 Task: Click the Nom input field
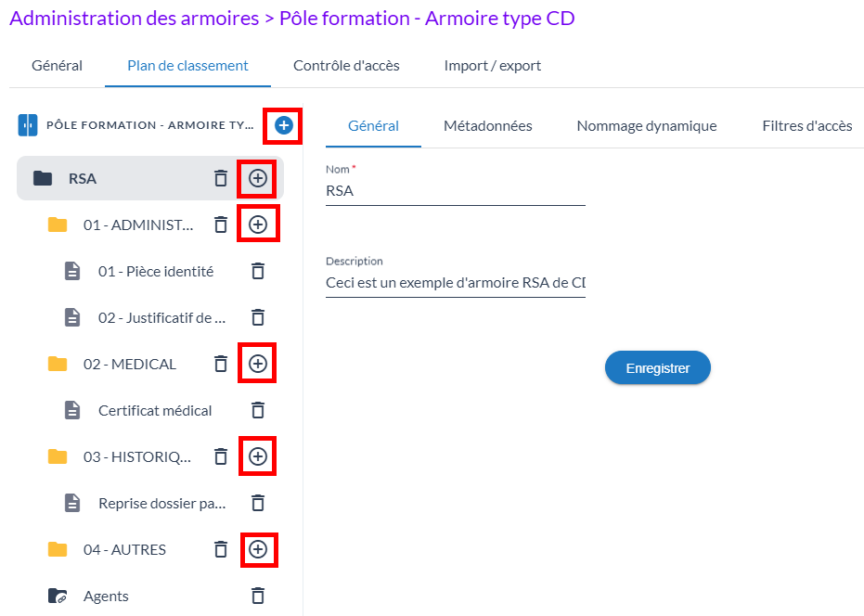click(455, 191)
